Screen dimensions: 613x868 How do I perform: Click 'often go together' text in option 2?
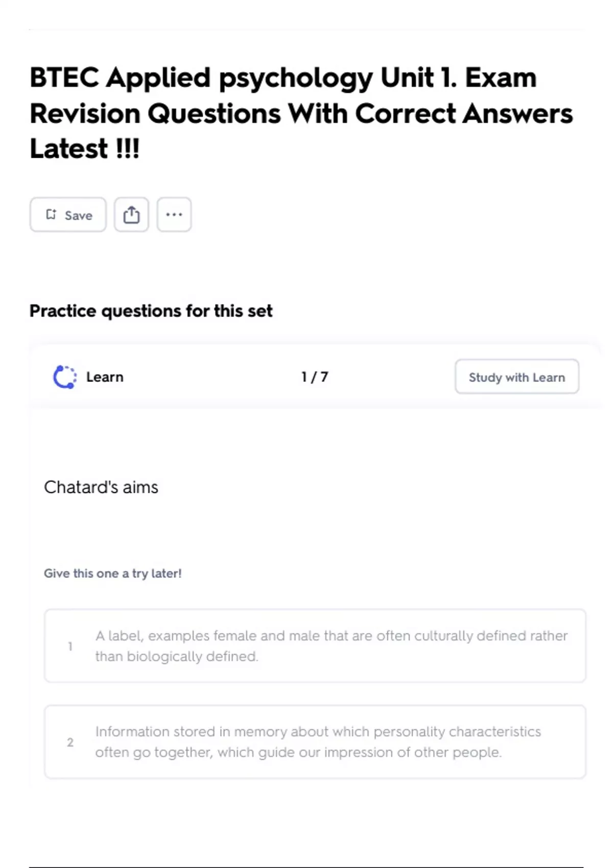(x=153, y=752)
